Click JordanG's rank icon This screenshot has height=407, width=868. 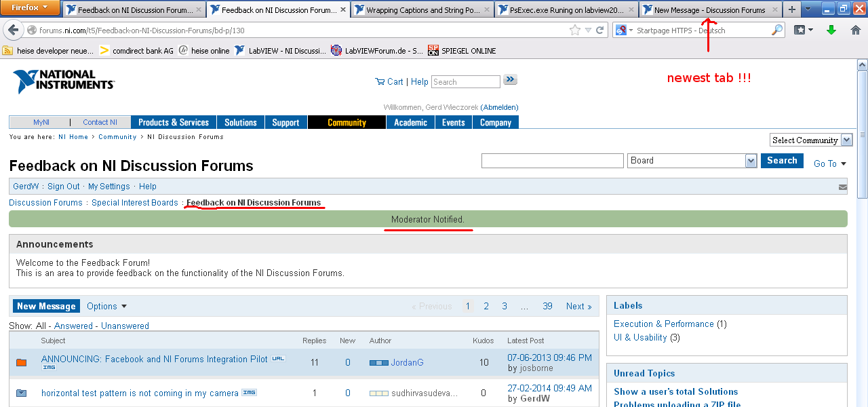[x=379, y=363]
